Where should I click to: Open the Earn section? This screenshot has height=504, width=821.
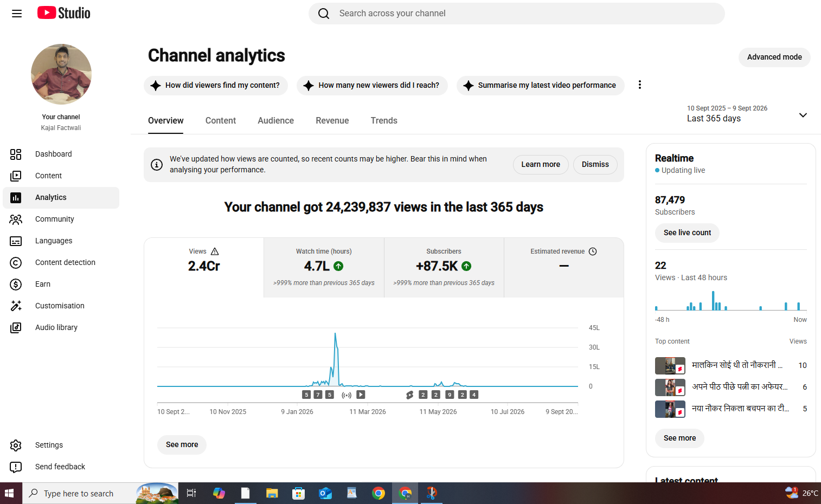61,284
